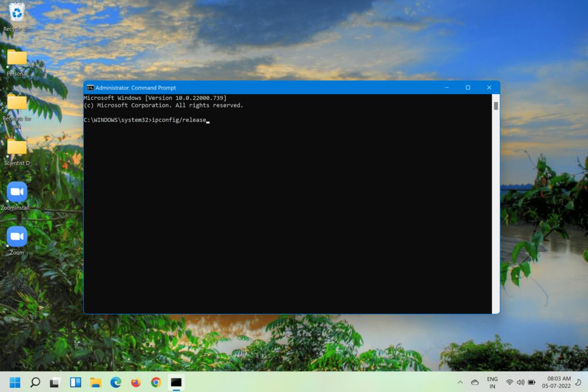Open the OneDrive cloud tray icon
588x392 pixels.
coord(475,382)
